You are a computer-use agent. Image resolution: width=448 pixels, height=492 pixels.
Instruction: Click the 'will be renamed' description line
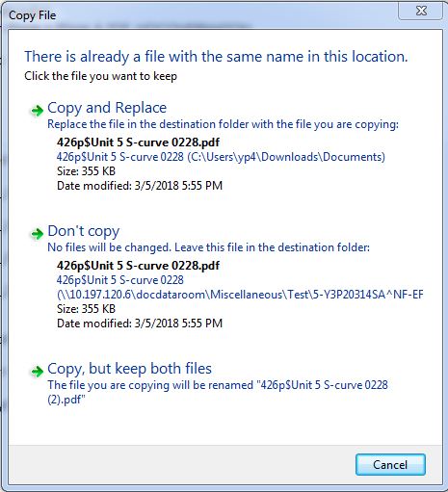pyautogui.click(x=218, y=392)
